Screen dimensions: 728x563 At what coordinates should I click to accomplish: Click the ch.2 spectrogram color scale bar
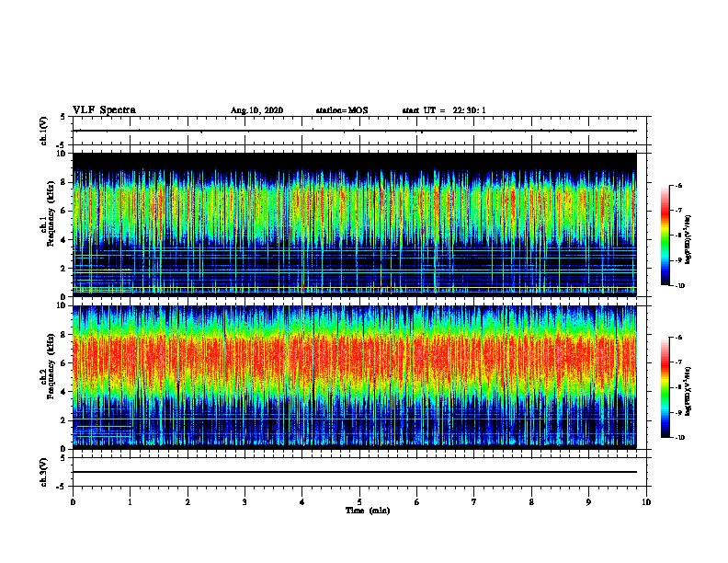click(x=665, y=387)
